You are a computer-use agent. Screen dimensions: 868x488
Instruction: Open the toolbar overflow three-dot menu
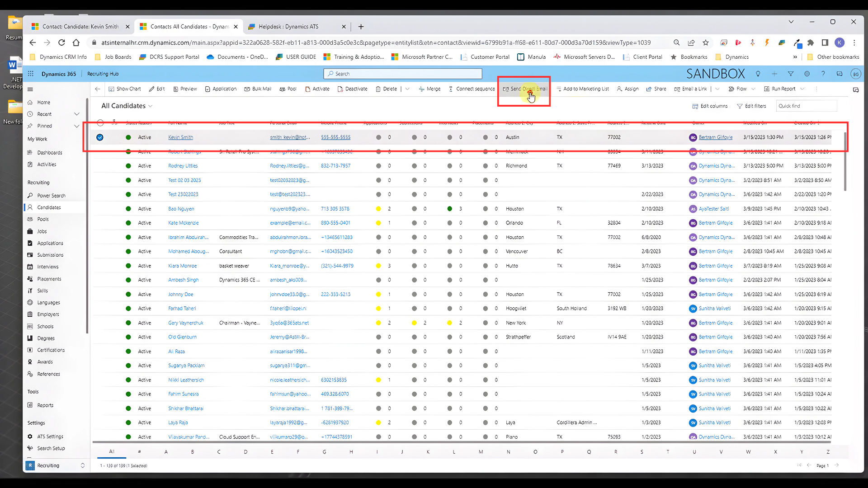pyautogui.click(x=816, y=89)
